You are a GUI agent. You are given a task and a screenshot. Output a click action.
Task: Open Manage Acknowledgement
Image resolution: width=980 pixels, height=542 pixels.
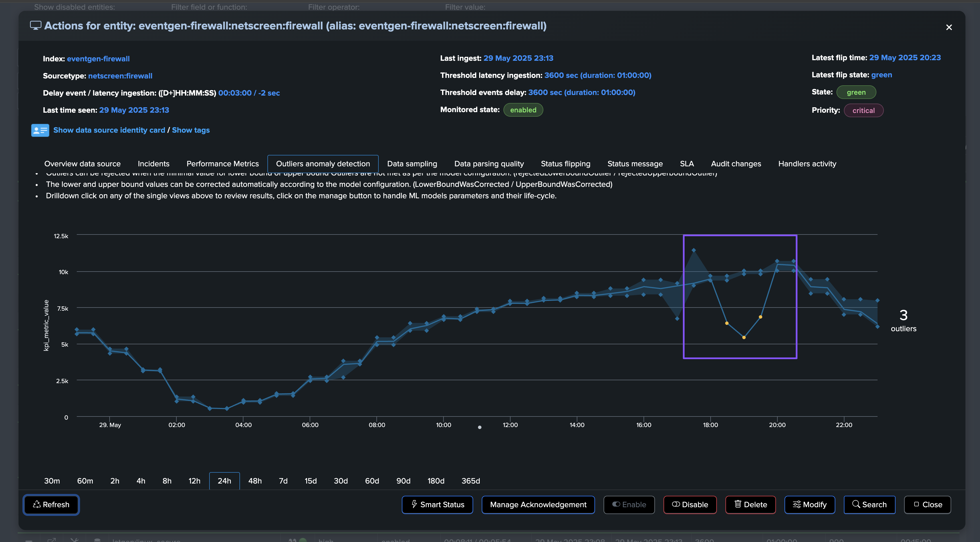pos(538,504)
